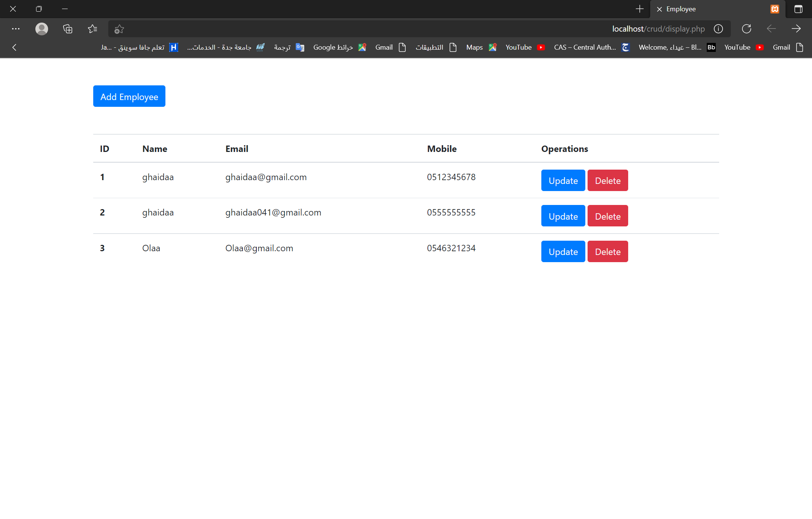Open the browser profile avatar

tap(41, 29)
